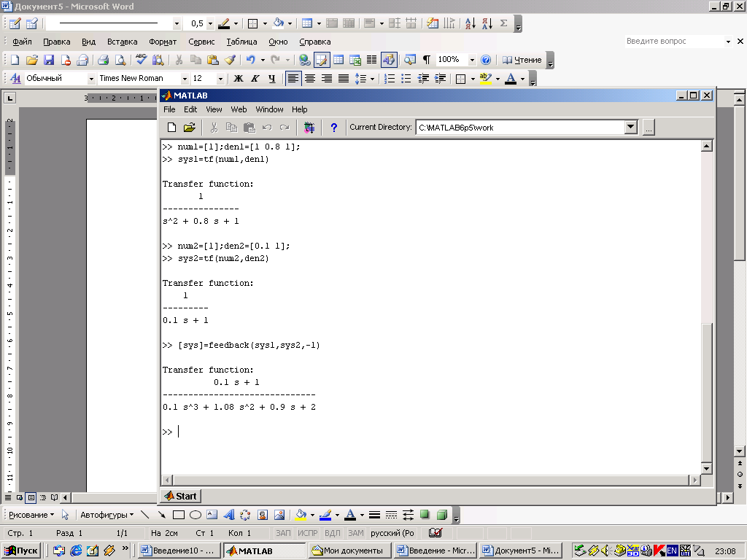Click the Save icon in Word toolbar
Viewport: 747px width, 560px height.
click(x=49, y=60)
